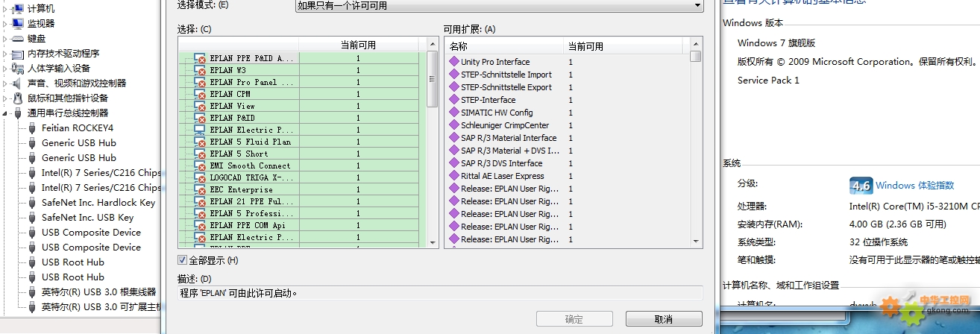This screenshot has width=980, height=334.
Task: Click the EEC Enterprise license icon
Action: 200,189
